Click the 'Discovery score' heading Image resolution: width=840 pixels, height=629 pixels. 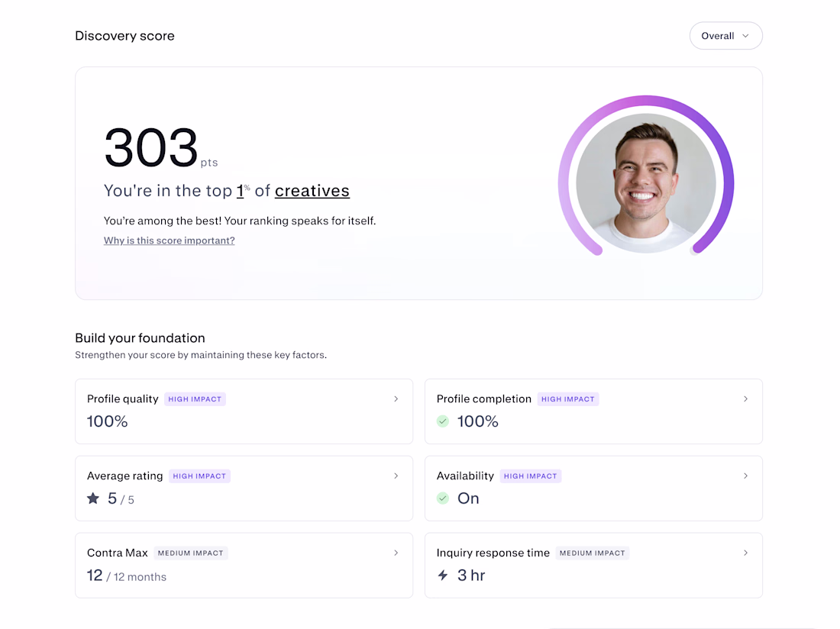[124, 36]
